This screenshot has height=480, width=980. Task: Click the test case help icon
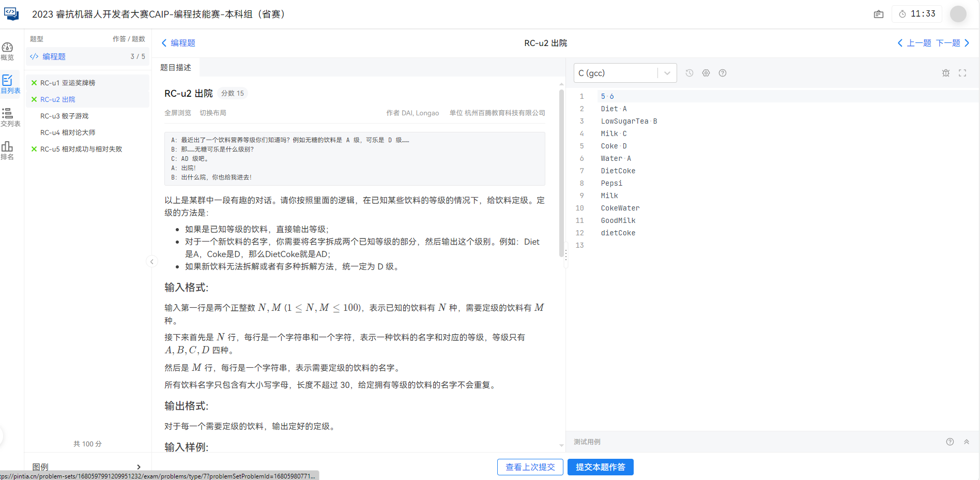[950, 442]
